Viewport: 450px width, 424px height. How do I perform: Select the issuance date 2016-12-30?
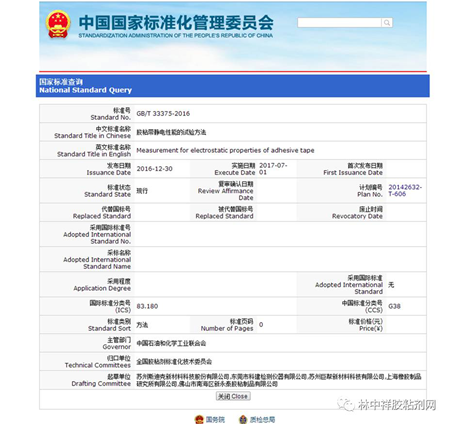[x=154, y=169]
